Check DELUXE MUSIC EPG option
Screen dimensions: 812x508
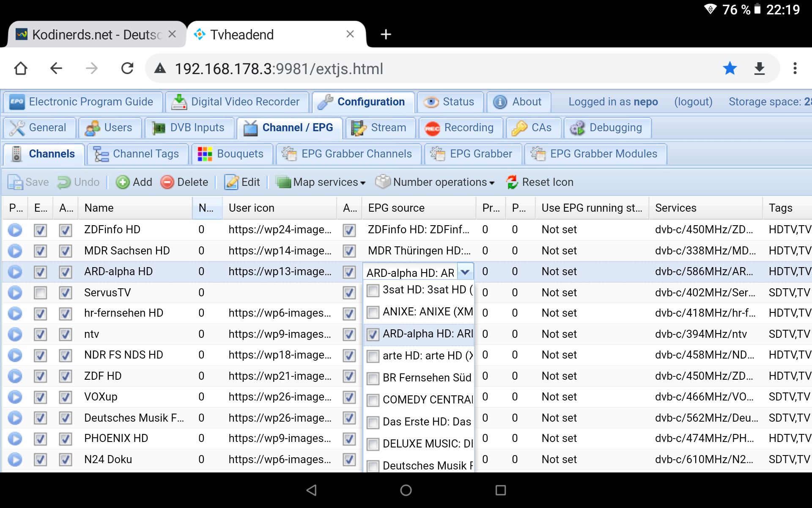point(373,444)
